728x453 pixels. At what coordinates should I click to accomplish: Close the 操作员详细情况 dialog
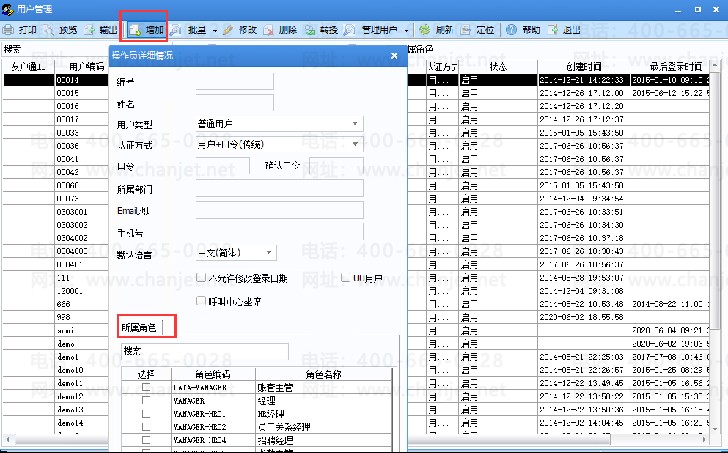pos(394,56)
